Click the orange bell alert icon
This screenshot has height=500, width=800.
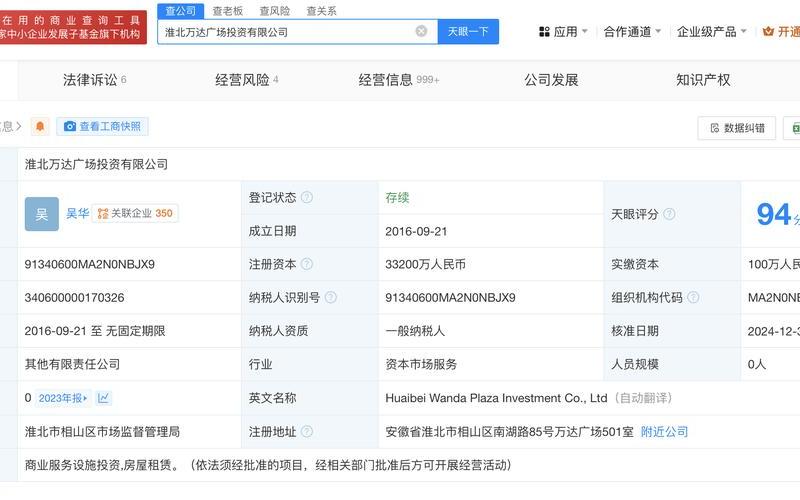(x=40, y=126)
